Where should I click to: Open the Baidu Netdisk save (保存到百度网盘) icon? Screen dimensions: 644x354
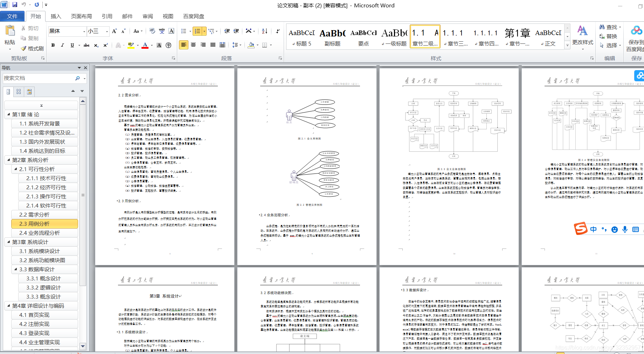coord(636,30)
